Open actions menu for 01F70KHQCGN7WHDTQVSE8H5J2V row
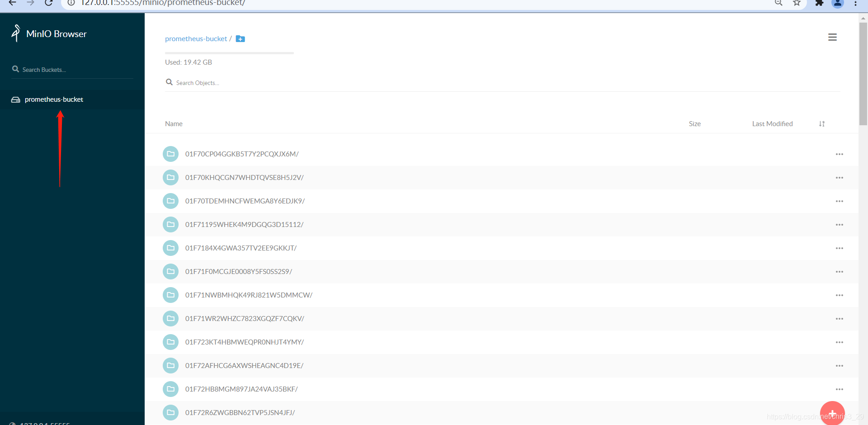 coord(840,178)
